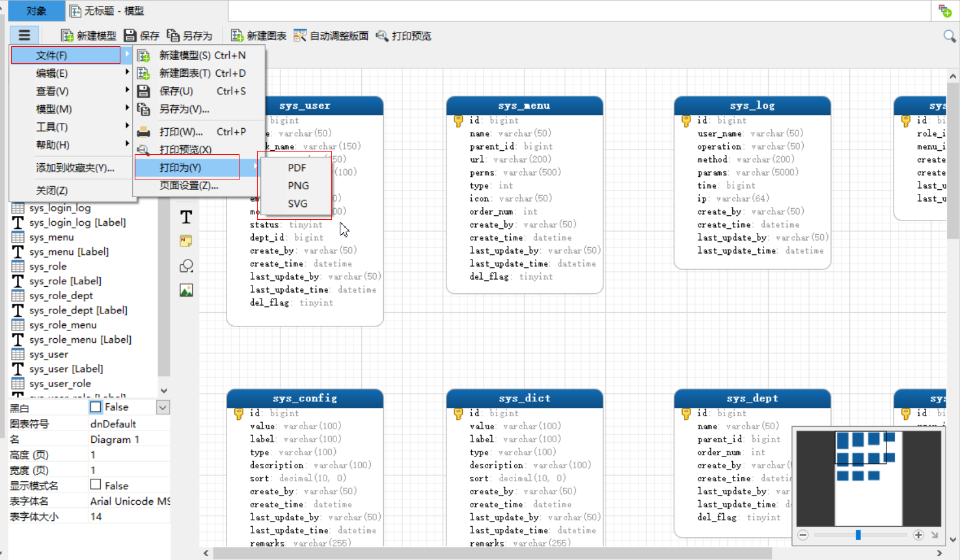Select the Image tool icon
Screen dimensions: 960x560
point(186,290)
